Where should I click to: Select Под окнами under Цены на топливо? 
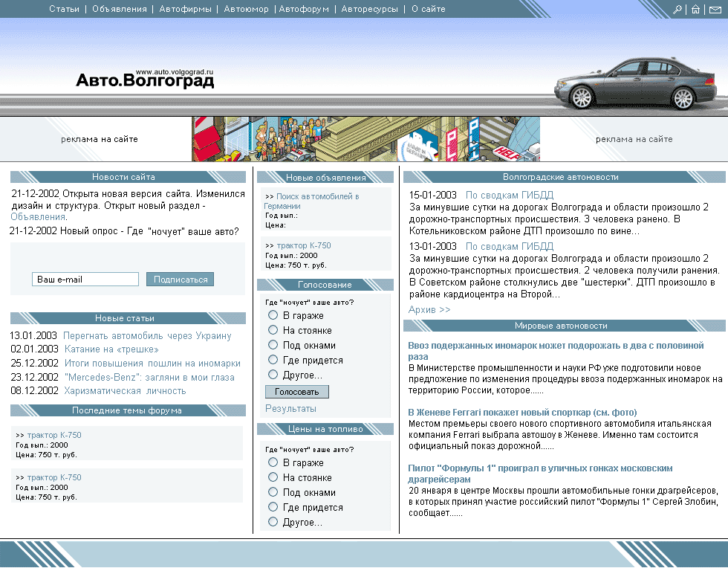[x=273, y=492]
